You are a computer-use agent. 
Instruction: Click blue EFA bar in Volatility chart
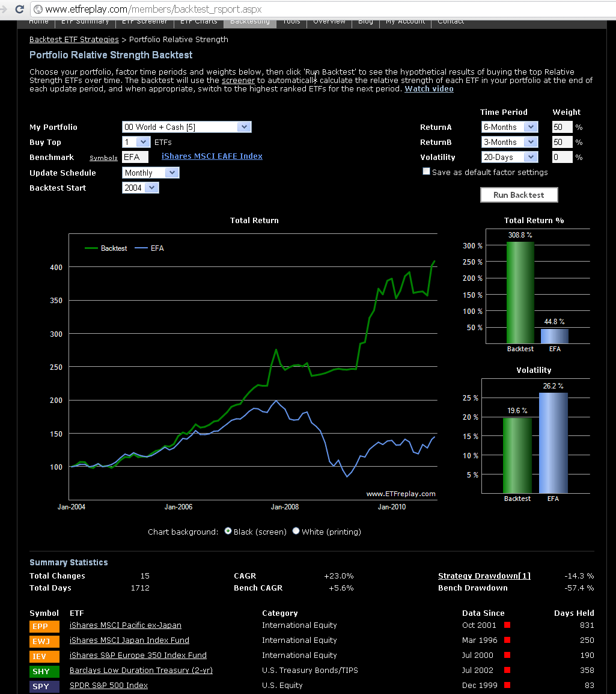[x=553, y=443]
